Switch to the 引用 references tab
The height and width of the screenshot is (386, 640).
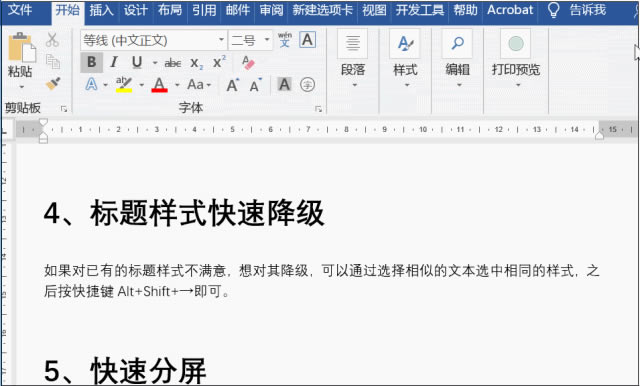[204, 10]
